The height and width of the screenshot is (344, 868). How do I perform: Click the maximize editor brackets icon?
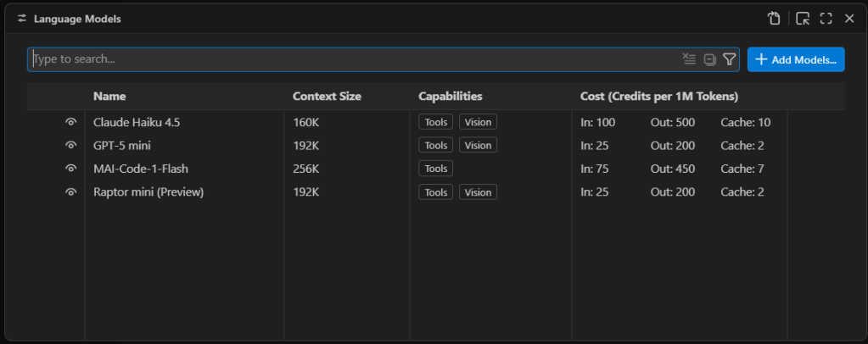[826, 19]
